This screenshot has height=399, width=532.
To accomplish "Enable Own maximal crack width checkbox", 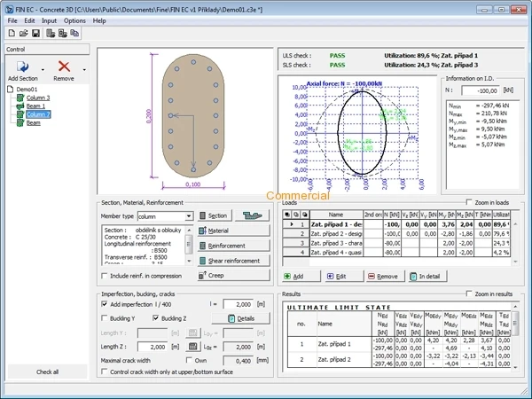I will coord(189,360).
